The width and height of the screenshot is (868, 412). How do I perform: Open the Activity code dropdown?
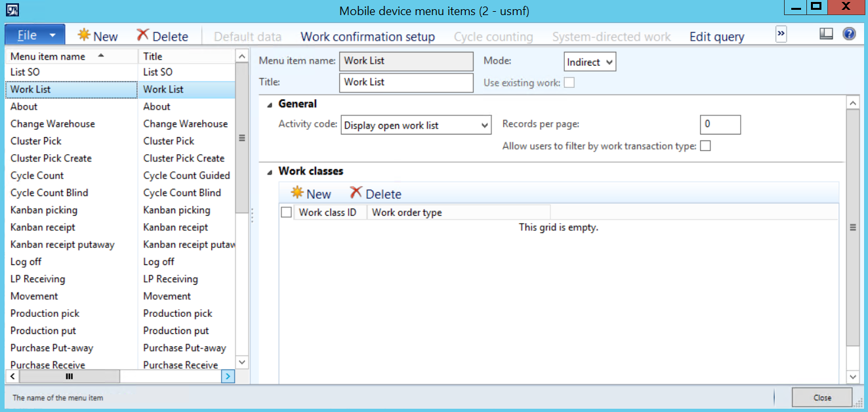(416, 125)
